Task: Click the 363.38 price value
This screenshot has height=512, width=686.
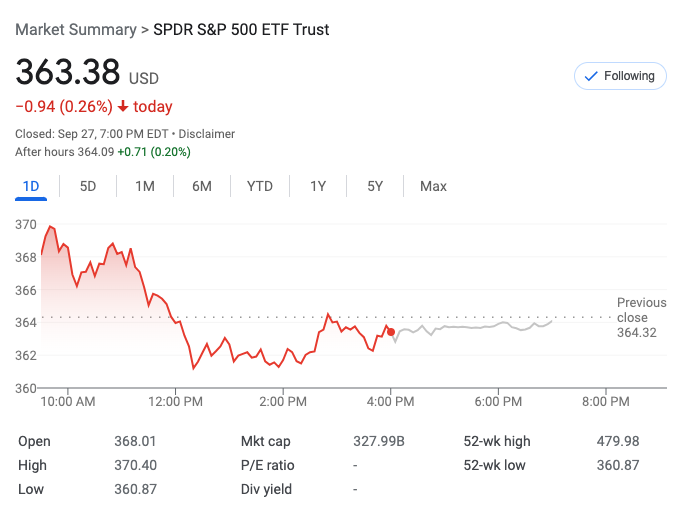Action: tap(67, 73)
